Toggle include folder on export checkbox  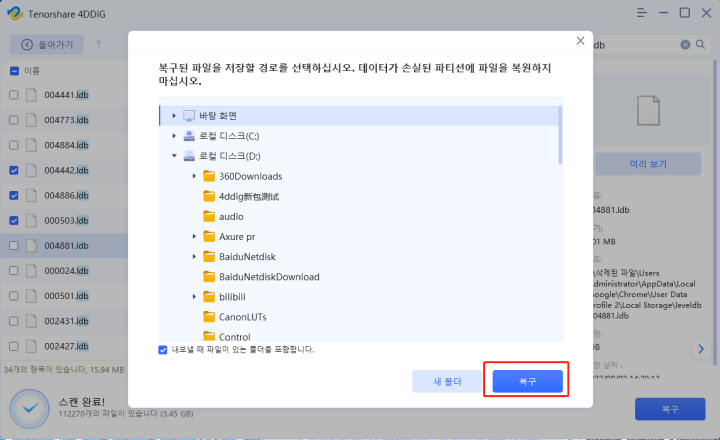pos(163,350)
